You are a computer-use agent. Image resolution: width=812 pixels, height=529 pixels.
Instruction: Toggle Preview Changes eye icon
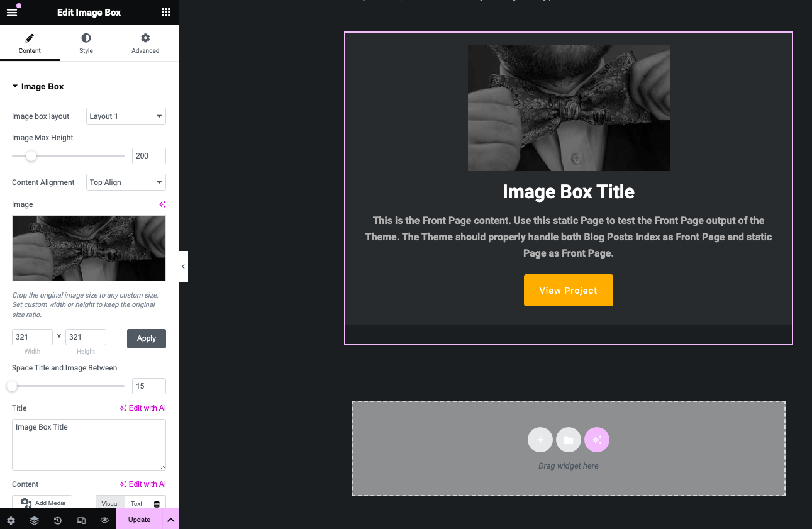104,520
